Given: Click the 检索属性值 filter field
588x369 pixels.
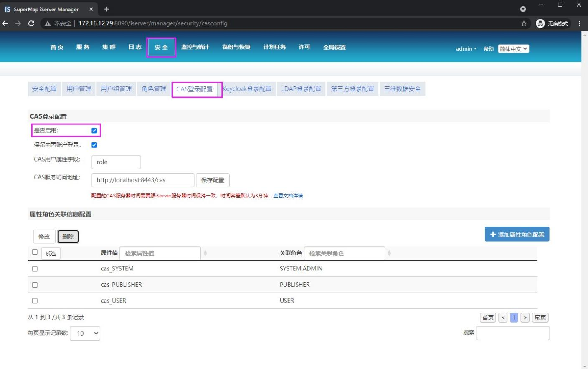Looking at the screenshot, I should [x=160, y=253].
